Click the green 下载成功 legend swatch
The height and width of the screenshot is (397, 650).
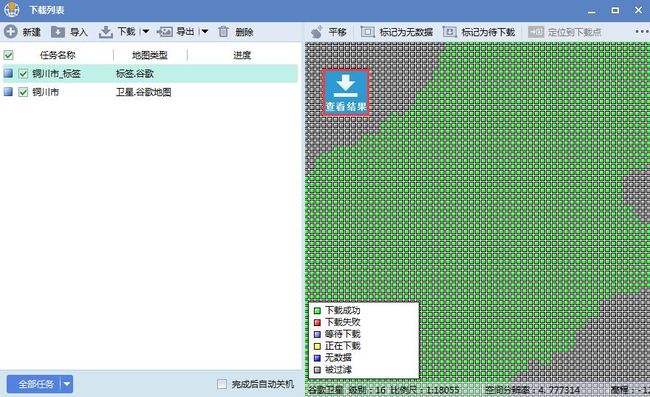point(318,311)
